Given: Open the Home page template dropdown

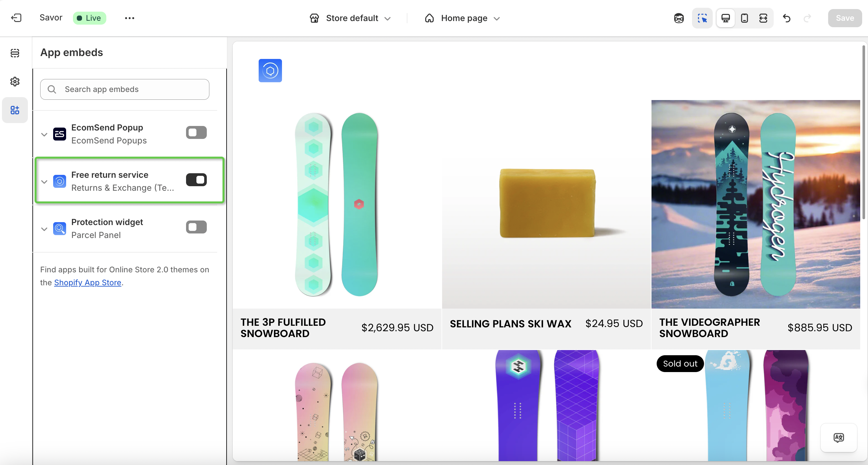Looking at the screenshot, I should click(x=463, y=18).
